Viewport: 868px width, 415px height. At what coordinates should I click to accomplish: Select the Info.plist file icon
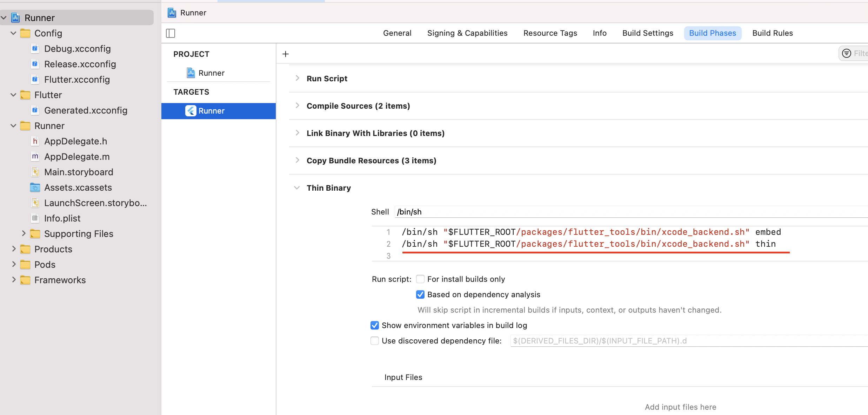point(35,218)
